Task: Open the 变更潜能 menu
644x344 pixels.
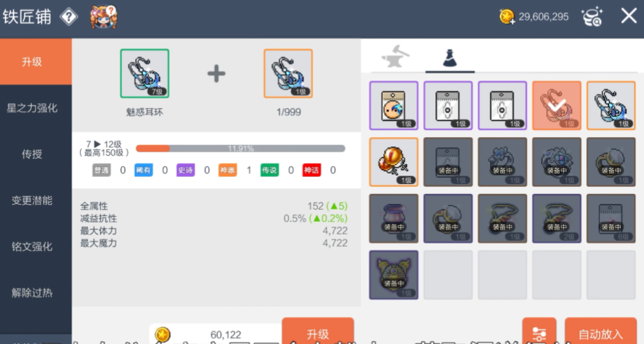Action: [32, 200]
